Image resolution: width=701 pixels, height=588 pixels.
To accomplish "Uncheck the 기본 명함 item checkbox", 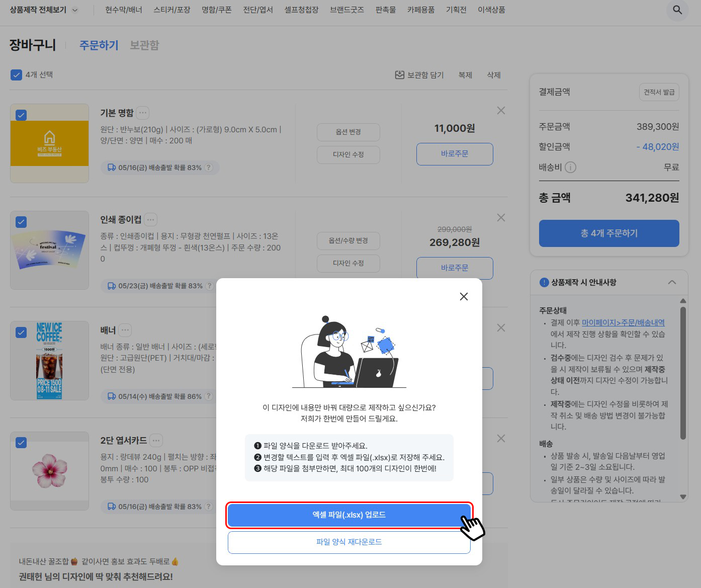I will [x=21, y=115].
